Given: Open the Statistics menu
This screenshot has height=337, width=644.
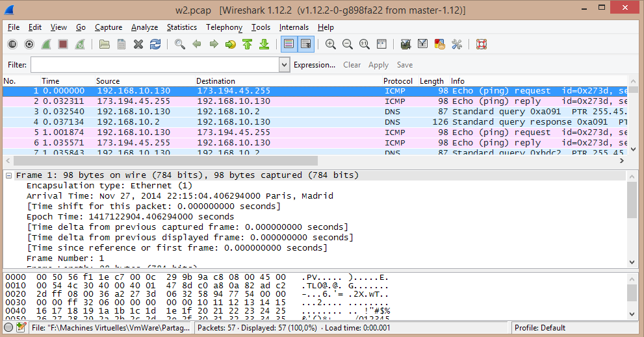Looking at the screenshot, I should tap(181, 27).
